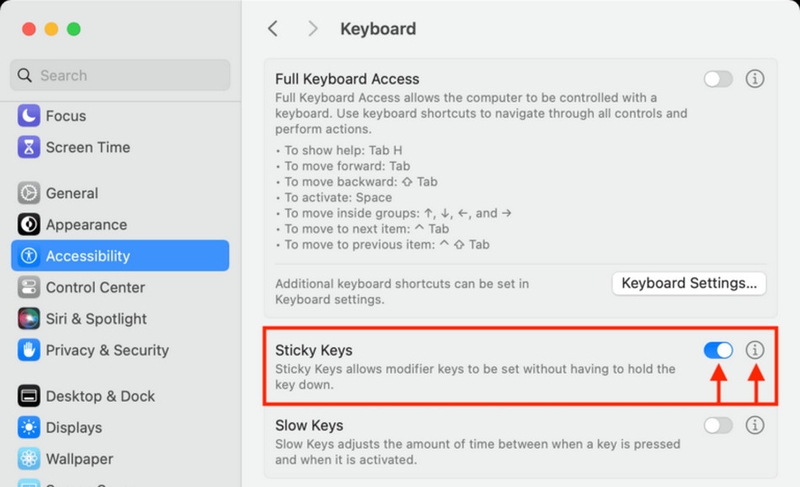This screenshot has height=487, width=800.
Task: Show Slow Keys info options
Action: click(x=755, y=426)
